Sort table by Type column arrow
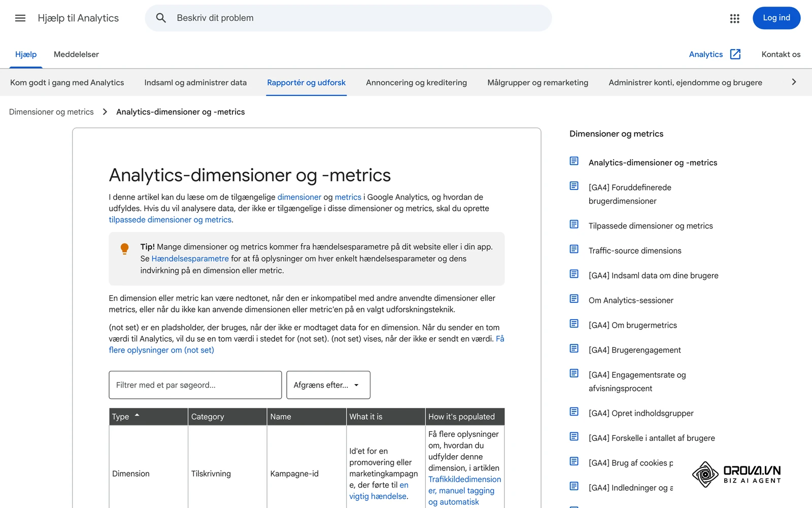The width and height of the screenshot is (812, 508). tap(137, 416)
